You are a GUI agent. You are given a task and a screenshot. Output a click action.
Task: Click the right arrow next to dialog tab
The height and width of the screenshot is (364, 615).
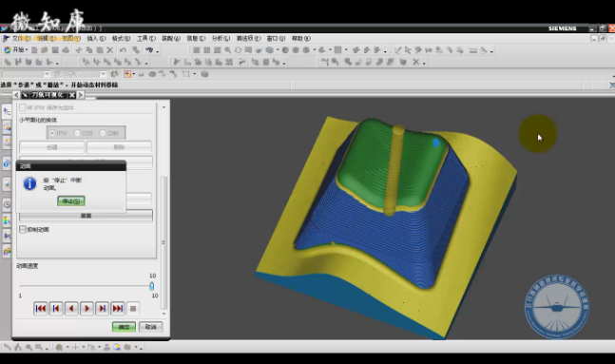[81, 95]
